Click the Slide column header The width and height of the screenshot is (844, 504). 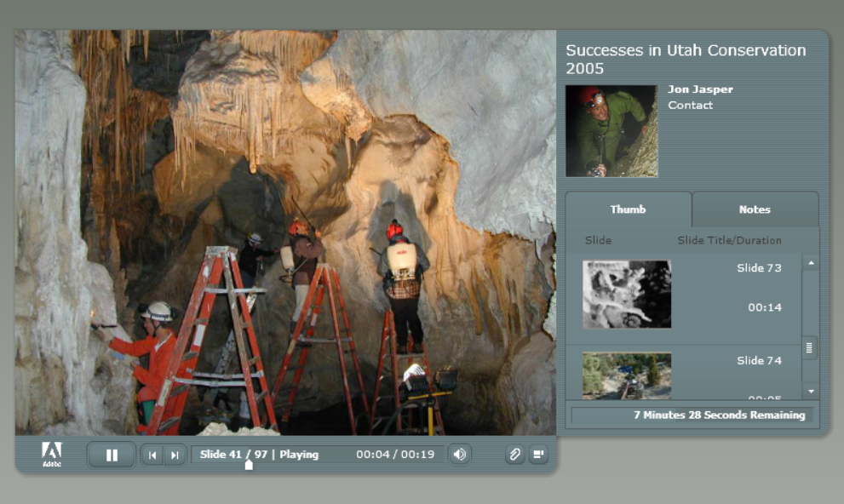[x=598, y=240]
